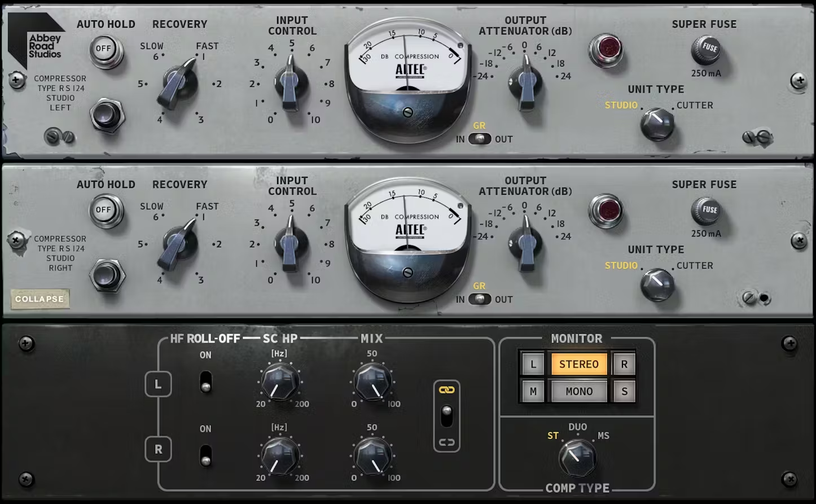Solo the L monitor button
Viewport: 816px width, 504px height.
pos(533,365)
